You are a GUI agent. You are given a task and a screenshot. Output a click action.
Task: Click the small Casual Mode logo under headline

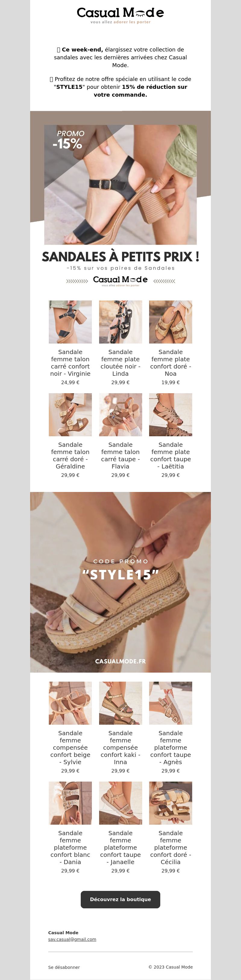(x=120, y=281)
